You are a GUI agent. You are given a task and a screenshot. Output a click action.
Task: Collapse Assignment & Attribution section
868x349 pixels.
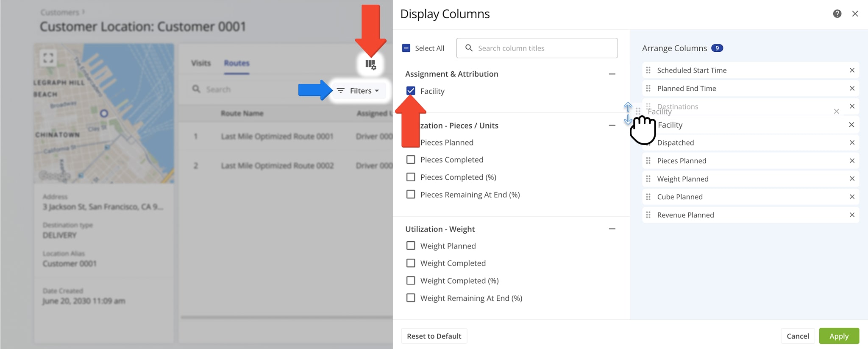click(612, 74)
